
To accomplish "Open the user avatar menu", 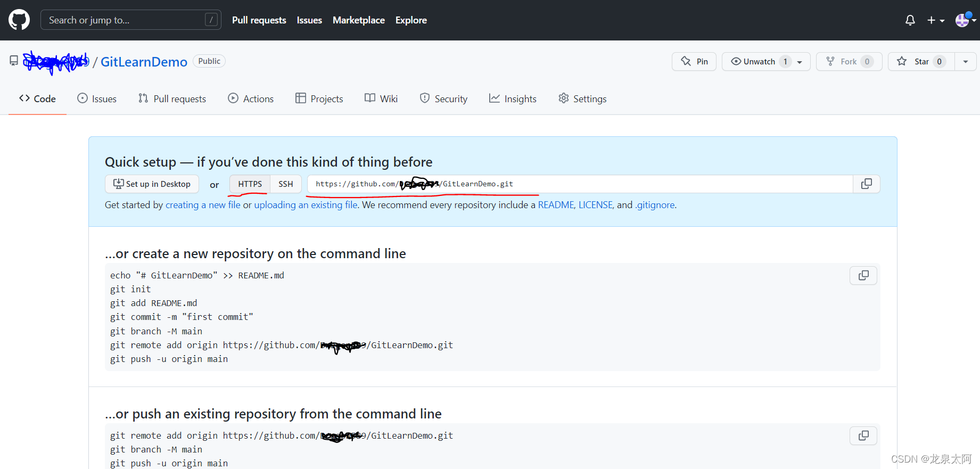I will coord(966,20).
